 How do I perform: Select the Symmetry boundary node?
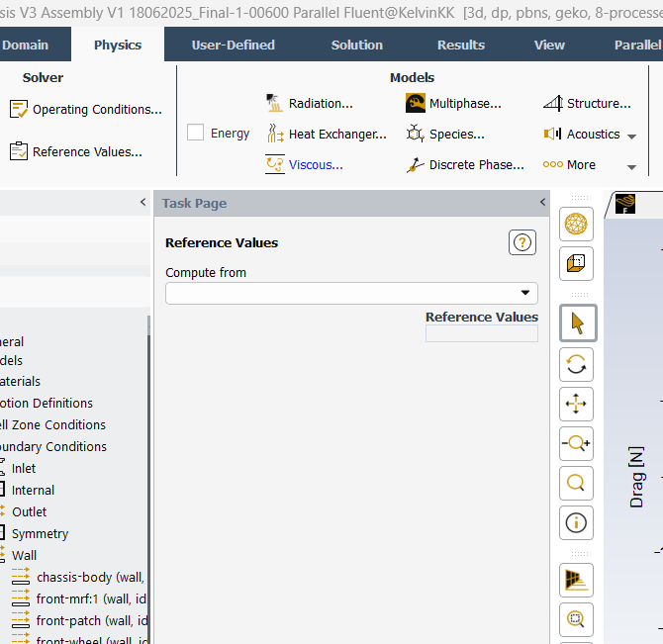[40, 534]
